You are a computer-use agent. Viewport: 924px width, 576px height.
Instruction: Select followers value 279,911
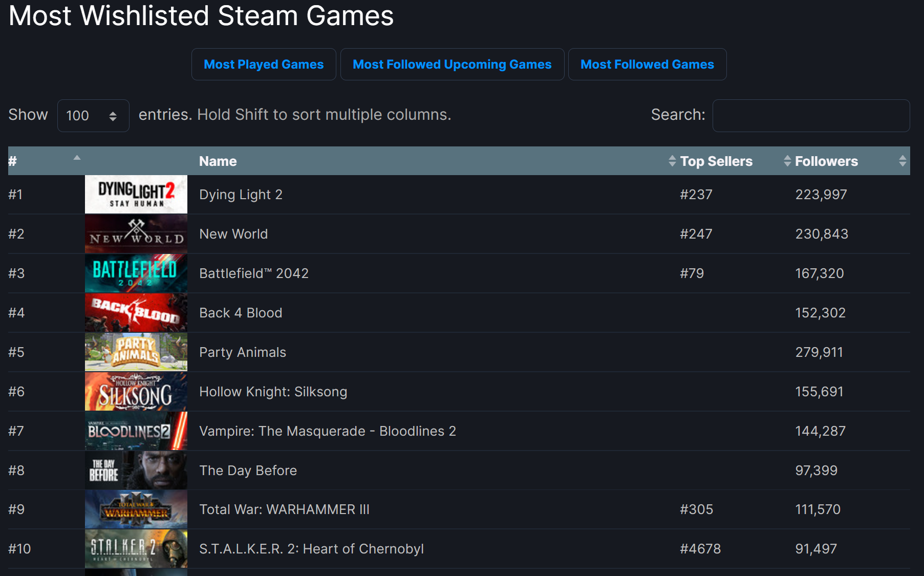819,352
